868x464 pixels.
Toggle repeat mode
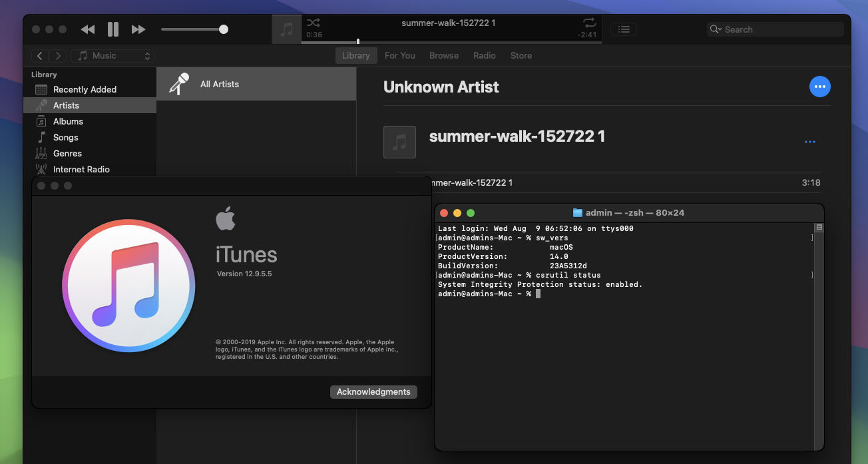[x=589, y=23]
